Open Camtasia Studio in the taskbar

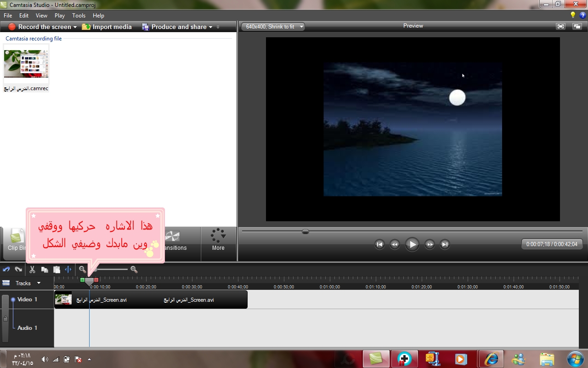376,359
